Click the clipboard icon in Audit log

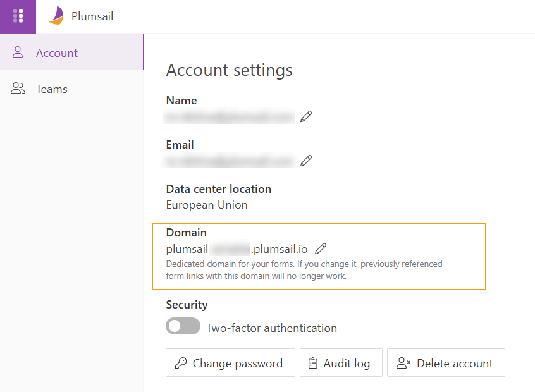(312, 364)
